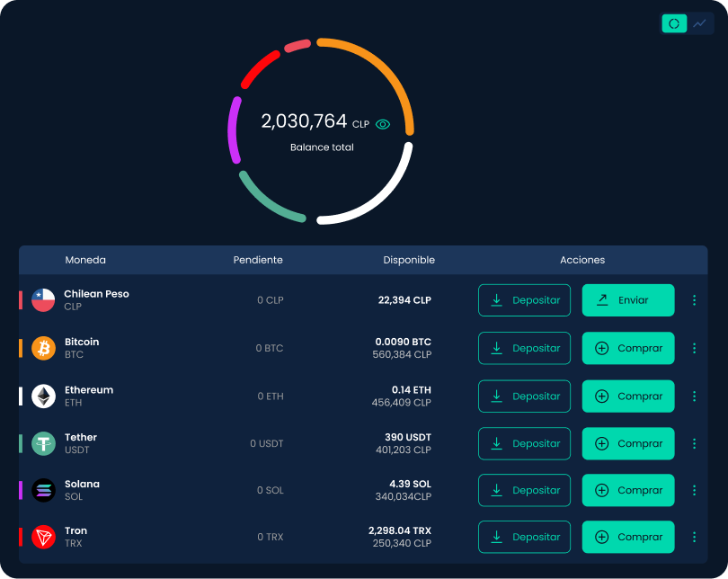Enable the donut chart view toggle

(x=674, y=22)
